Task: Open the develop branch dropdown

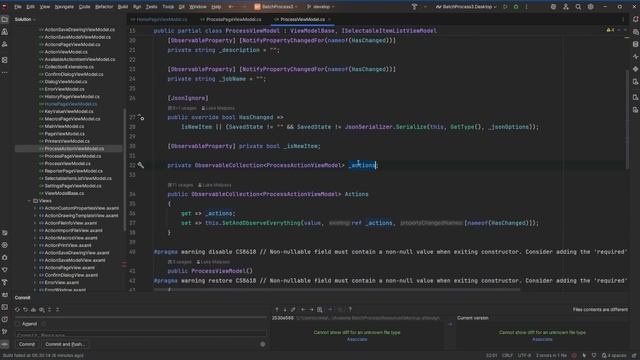Action: (x=320, y=7)
